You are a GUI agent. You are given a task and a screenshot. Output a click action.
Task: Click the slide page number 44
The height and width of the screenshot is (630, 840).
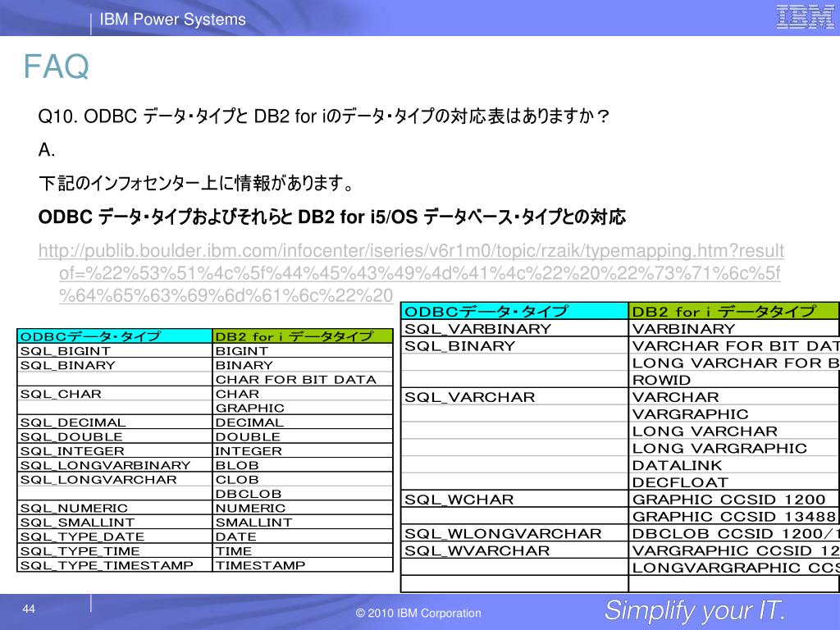pyautogui.click(x=29, y=609)
